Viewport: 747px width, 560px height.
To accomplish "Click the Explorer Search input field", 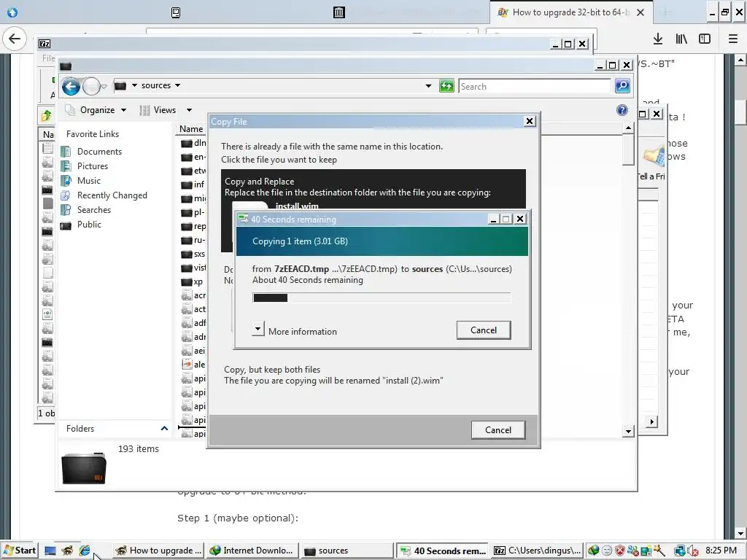I will (x=535, y=87).
